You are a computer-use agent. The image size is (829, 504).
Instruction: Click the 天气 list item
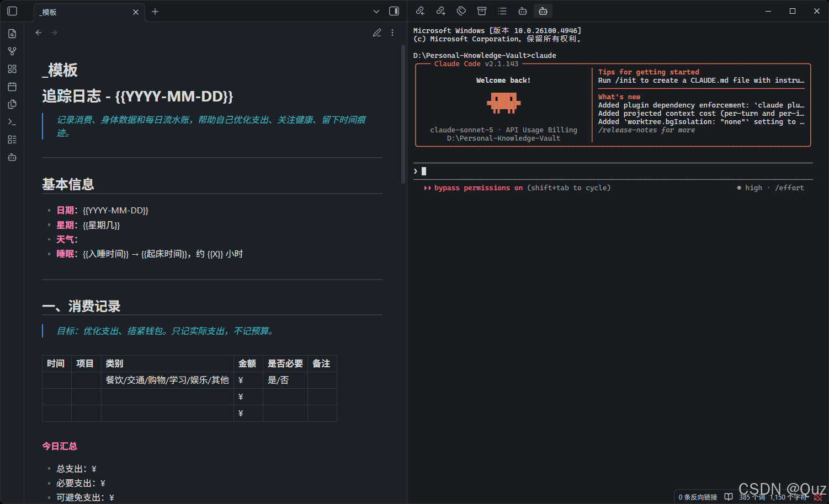point(67,239)
